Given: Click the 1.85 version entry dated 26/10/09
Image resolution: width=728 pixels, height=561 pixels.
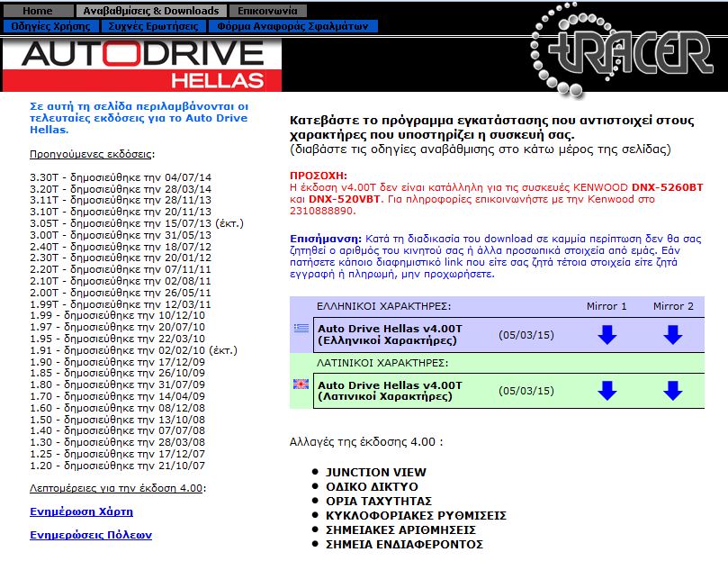Looking at the screenshot, I should point(118,373).
